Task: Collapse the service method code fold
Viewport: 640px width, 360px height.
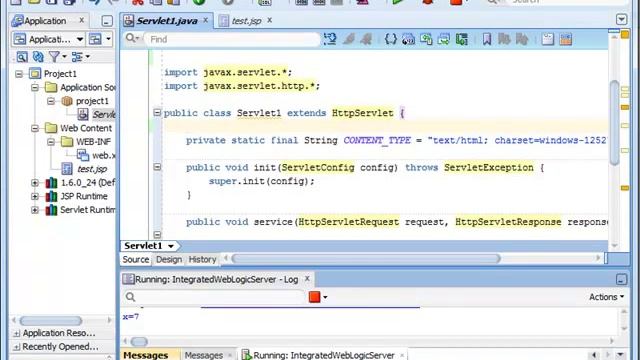Action: tap(157, 235)
